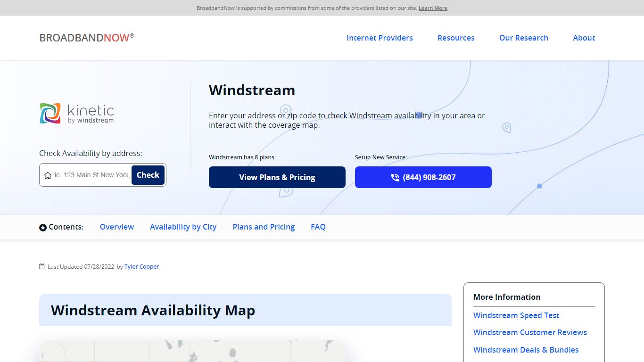The height and width of the screenshot is (362, 644).
Task: Click 'Check Availability by address:' label
Action: tap(91, 153)
